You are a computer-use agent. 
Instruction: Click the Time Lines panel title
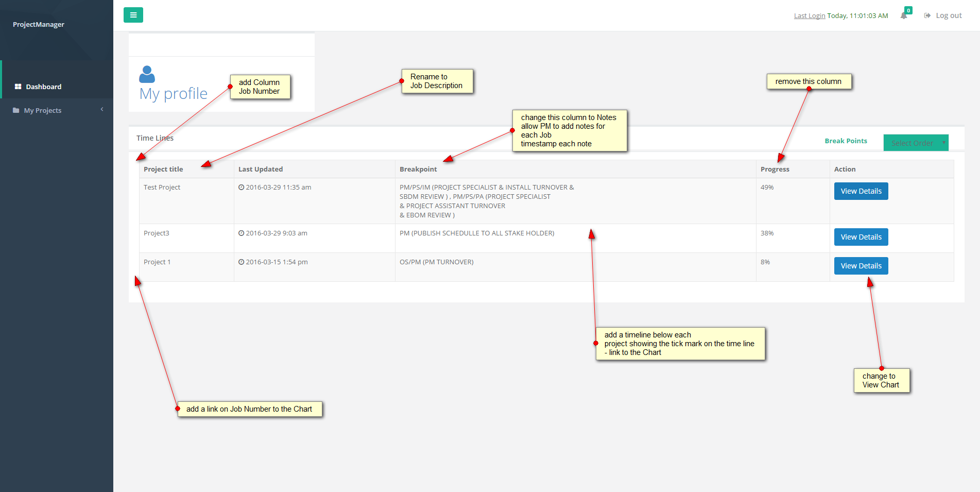click(x=155, y=138)
